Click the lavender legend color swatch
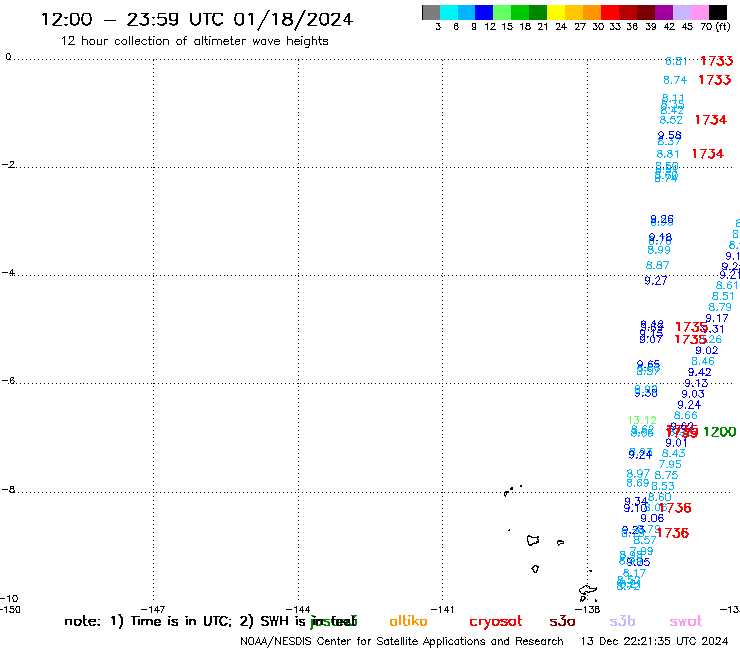The image size is (740, 650). click(682, 12)
